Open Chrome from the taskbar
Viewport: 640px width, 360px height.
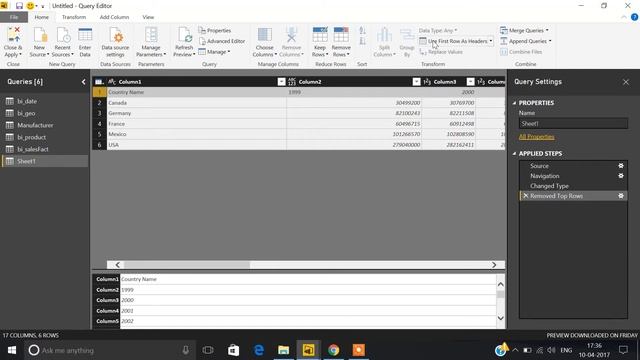333,350
